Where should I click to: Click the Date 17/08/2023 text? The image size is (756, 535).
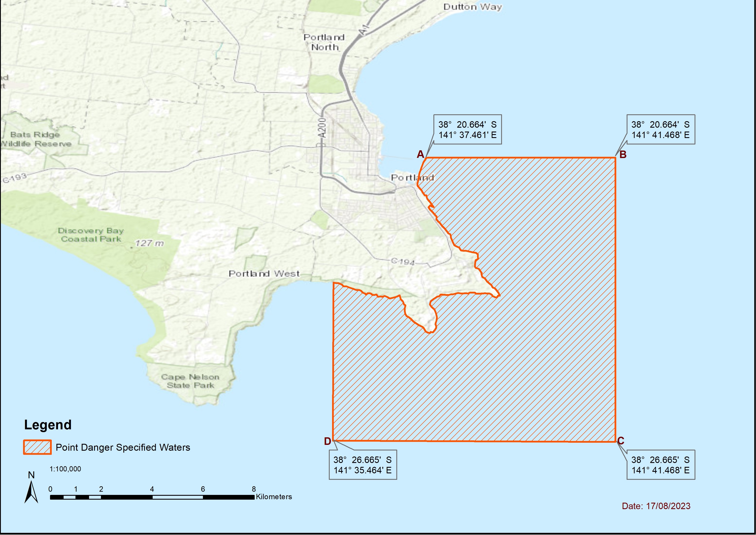[656, 506]
